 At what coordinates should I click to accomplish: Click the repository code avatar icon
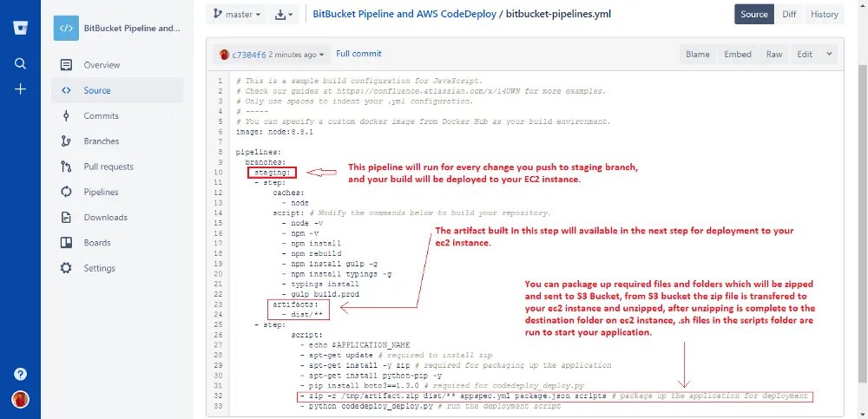click(66, 29)
